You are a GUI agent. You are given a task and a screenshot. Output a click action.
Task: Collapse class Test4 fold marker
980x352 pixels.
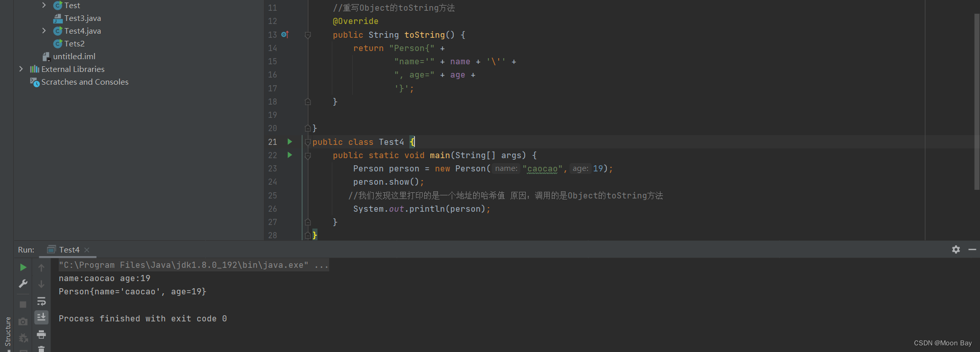(308, 142)
